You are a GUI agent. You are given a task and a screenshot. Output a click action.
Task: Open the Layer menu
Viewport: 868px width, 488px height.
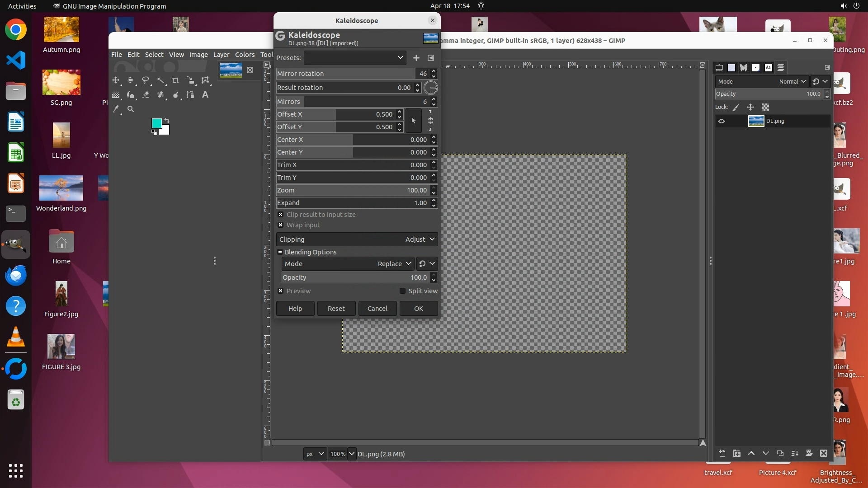pyautogui.click(x=221, y=55)
